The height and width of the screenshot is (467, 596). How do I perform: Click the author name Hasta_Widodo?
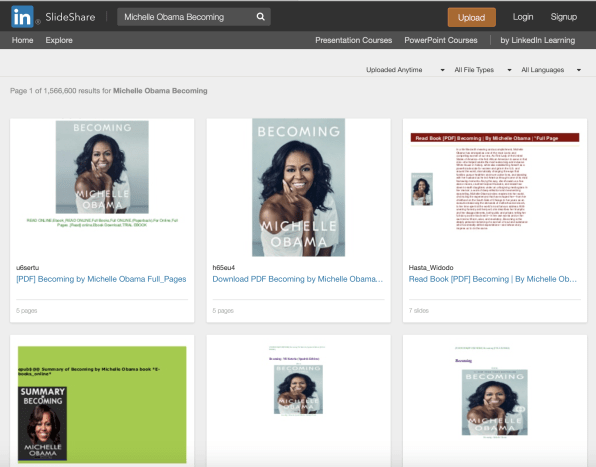pyautogui.click(x=431, y=268)
